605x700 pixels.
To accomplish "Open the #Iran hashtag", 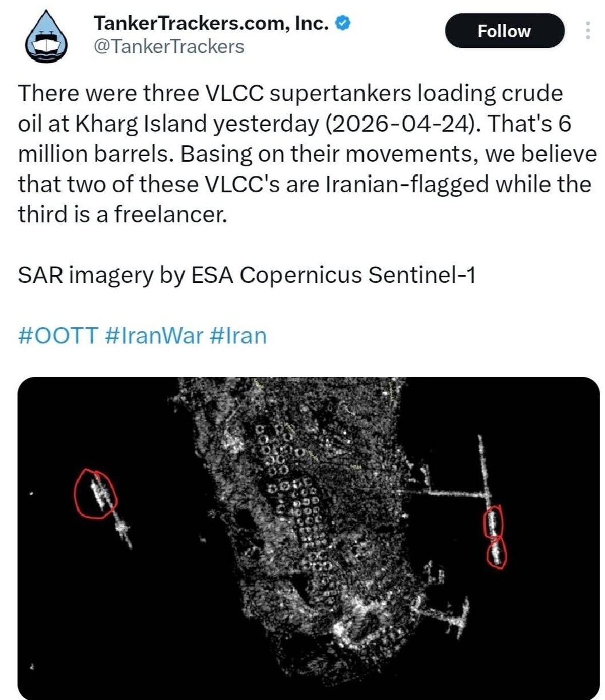I will point(237,336).
